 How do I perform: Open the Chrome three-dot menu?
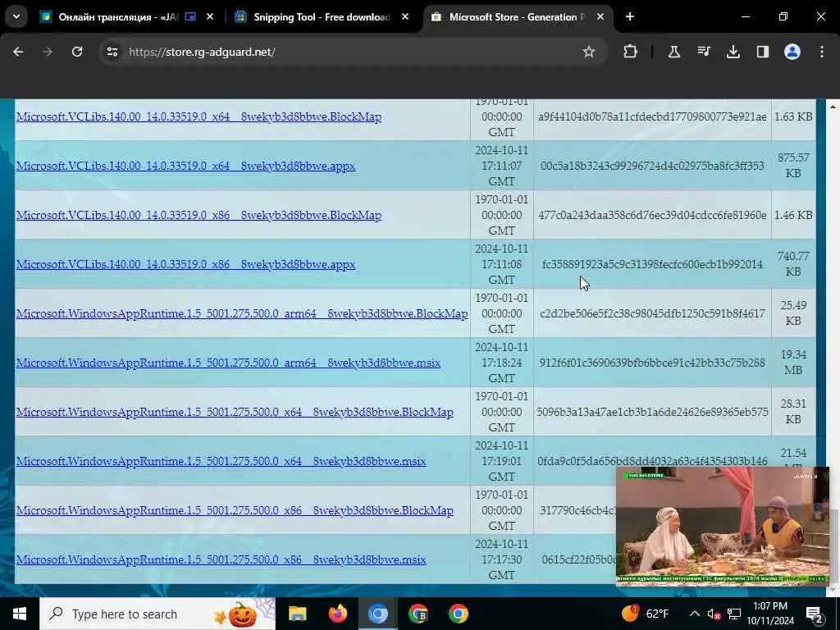(822, 52)
